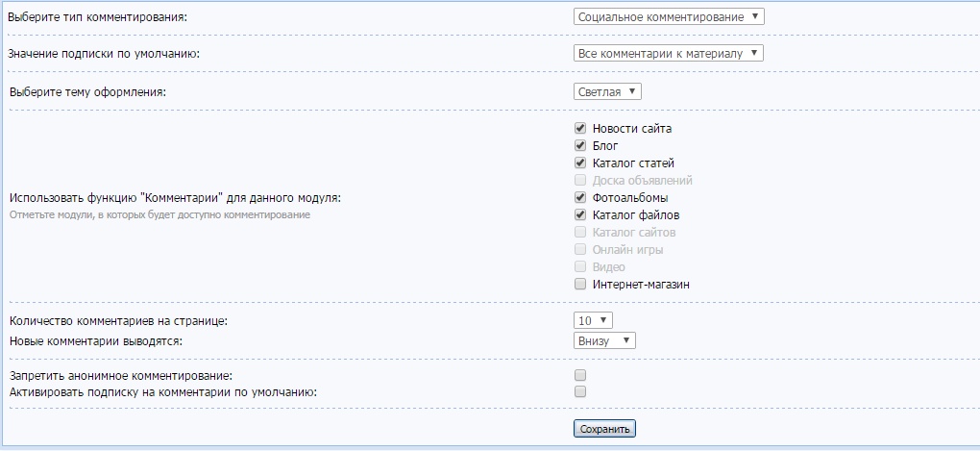Uncheck the Каталог файлов checkbox
The width and height of the screenshot is (980, 451).
(580, 214)
